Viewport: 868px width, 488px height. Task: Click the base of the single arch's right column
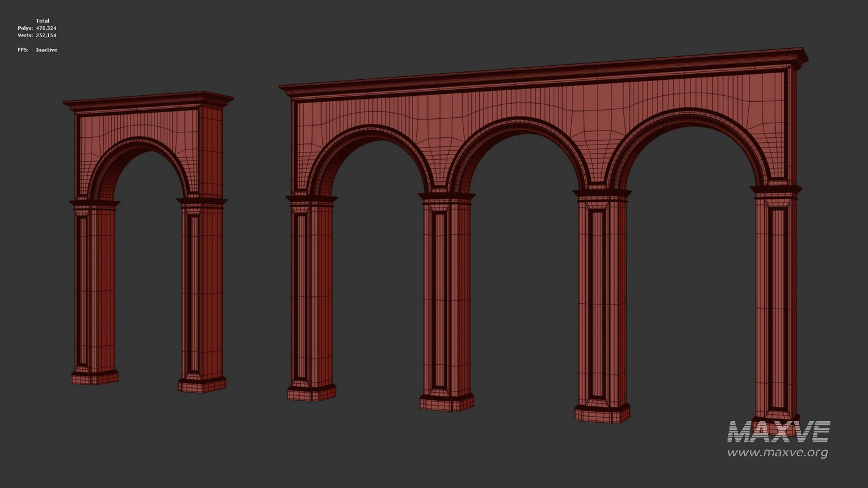click(x=202, y=384)
